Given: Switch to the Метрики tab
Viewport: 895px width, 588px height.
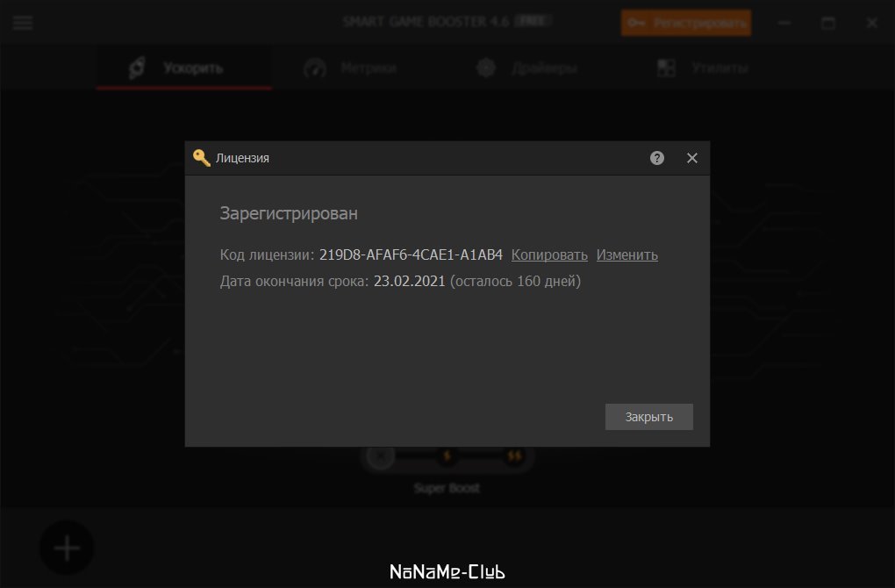Looking at the screenshot, I should pyautogui.click(x=349, y=68).
